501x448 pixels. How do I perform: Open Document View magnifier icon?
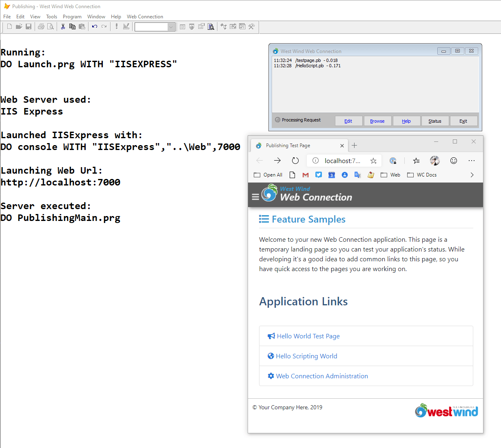[211, 26]
